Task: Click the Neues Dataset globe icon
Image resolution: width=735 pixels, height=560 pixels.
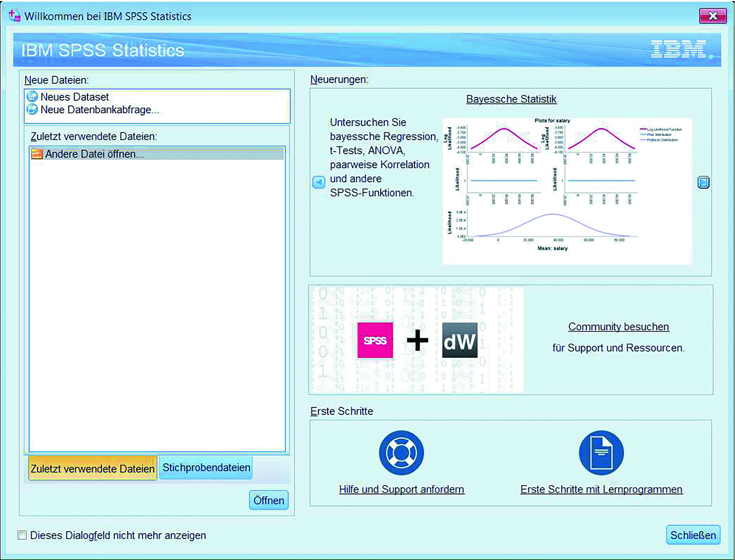Action: coord(32,97)
